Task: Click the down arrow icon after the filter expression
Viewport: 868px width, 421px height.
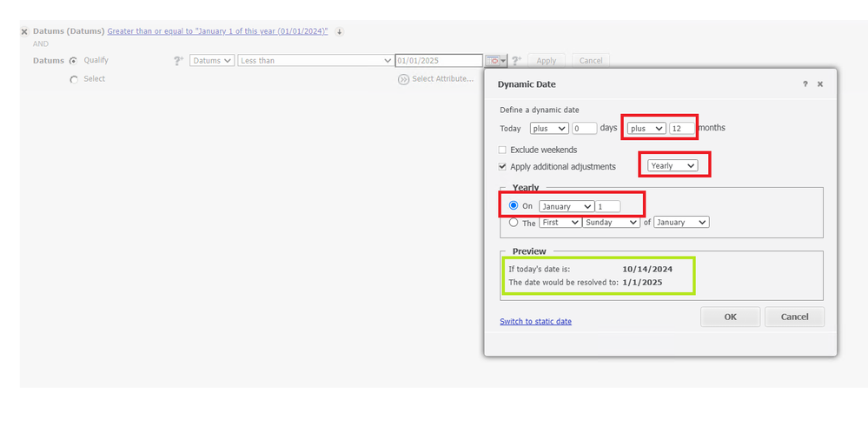Action: coord(340,32)
